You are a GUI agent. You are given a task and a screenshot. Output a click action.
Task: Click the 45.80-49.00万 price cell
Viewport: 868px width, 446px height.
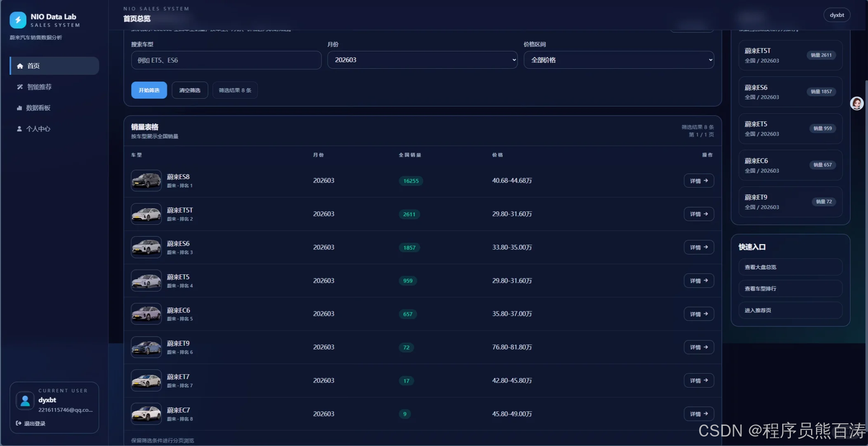point(512,414)
